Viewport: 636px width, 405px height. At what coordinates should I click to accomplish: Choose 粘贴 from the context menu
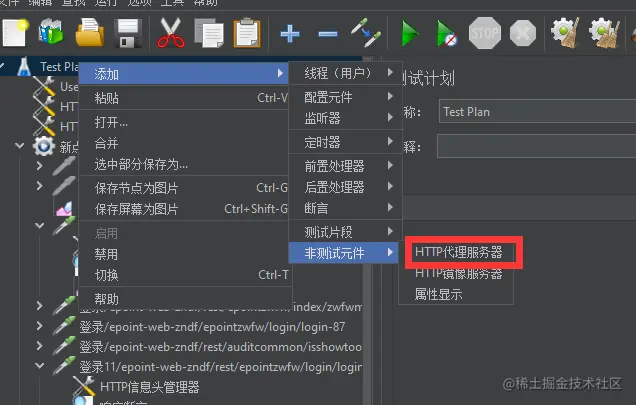coord(184,98)
